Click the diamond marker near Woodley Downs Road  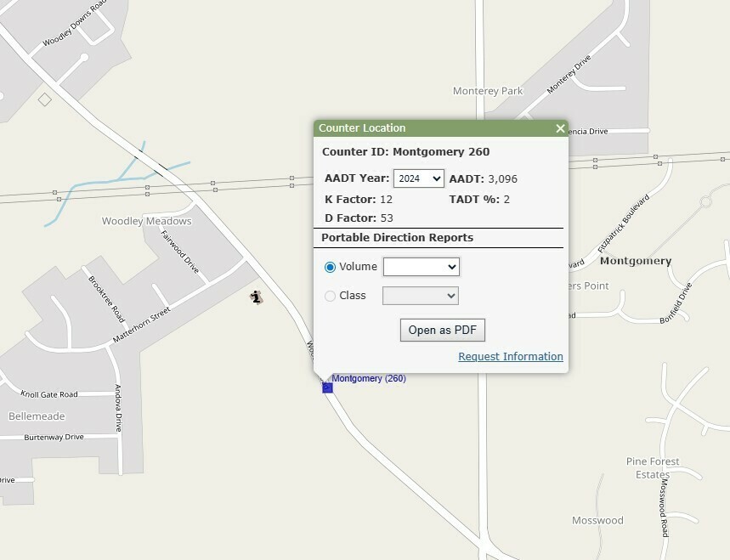(x=45, y=99)
